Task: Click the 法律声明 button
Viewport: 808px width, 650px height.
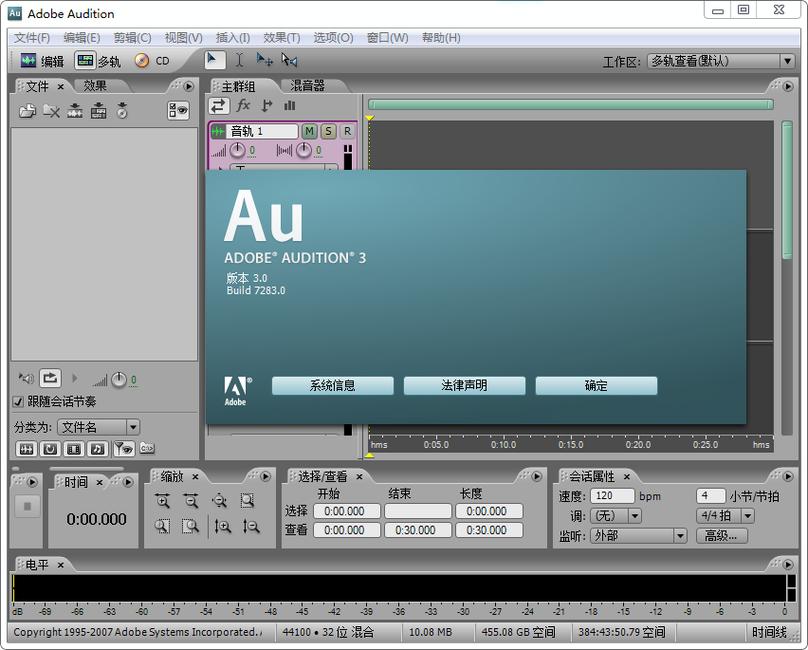Action: (464, 386)
